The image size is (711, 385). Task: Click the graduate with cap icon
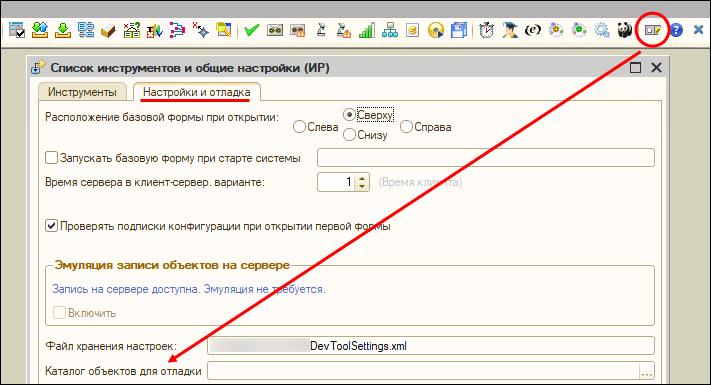(x=510, y=30)
